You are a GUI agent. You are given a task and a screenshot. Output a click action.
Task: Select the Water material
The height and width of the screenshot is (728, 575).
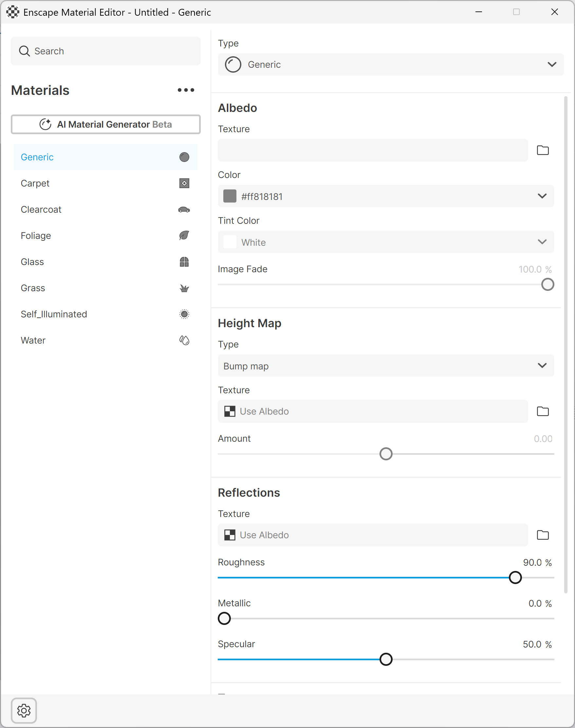[x=106, y=341]
